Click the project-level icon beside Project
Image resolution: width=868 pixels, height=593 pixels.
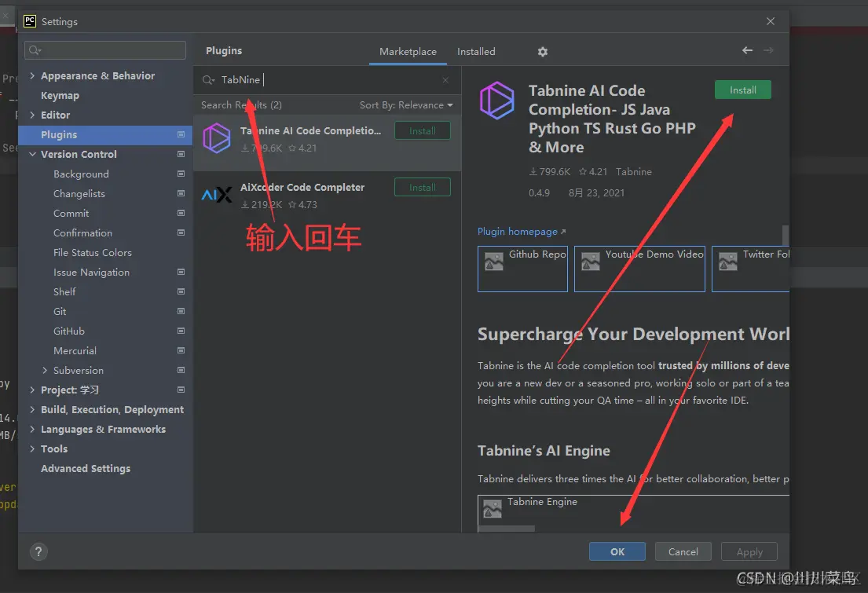[181, 390]
